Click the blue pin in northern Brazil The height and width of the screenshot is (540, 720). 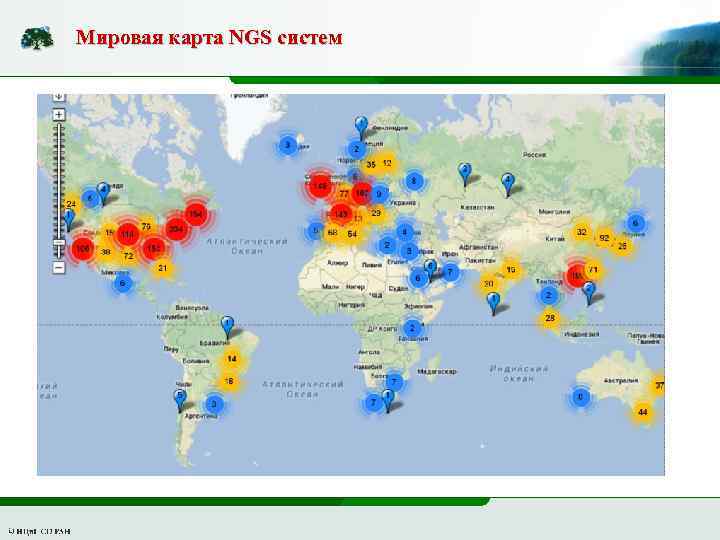[227, 326]
